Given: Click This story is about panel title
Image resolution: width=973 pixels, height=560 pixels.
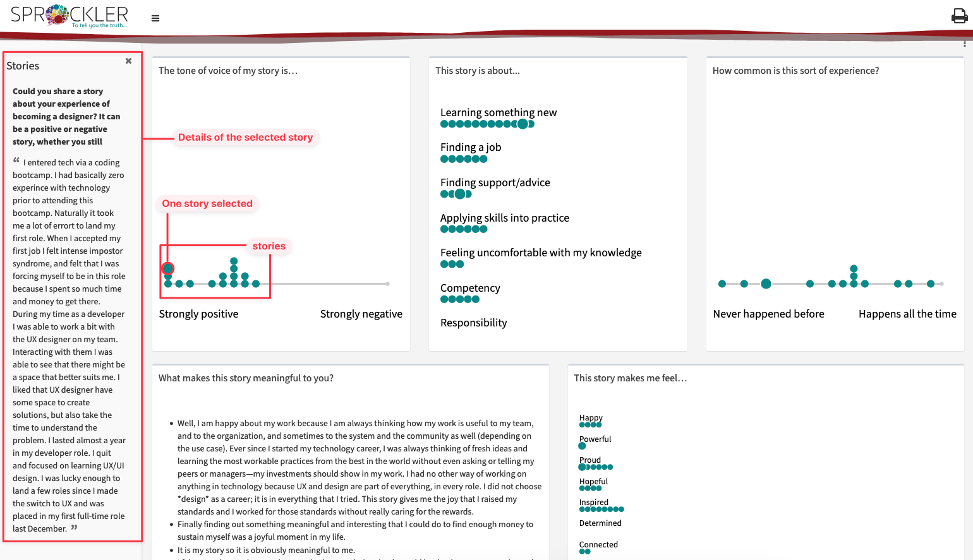Looking at the screenshot, I should pyautogui.click(x=478, y=71).
